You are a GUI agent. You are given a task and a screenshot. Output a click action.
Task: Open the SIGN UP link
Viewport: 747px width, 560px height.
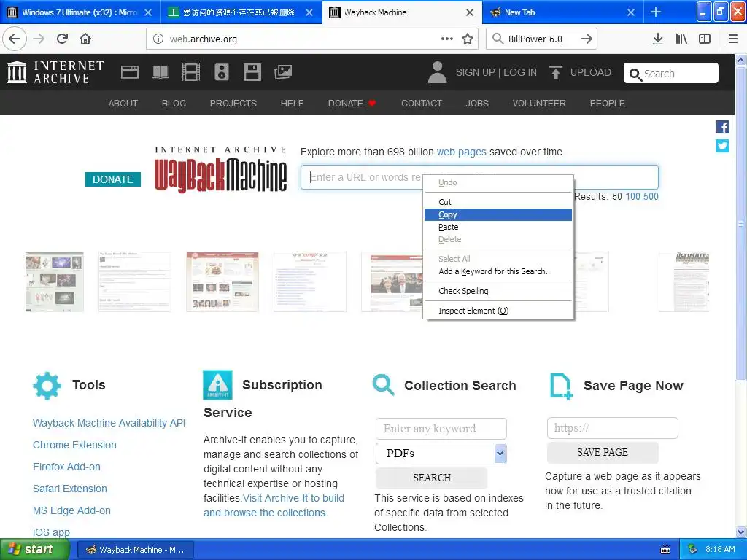(476, 72)
